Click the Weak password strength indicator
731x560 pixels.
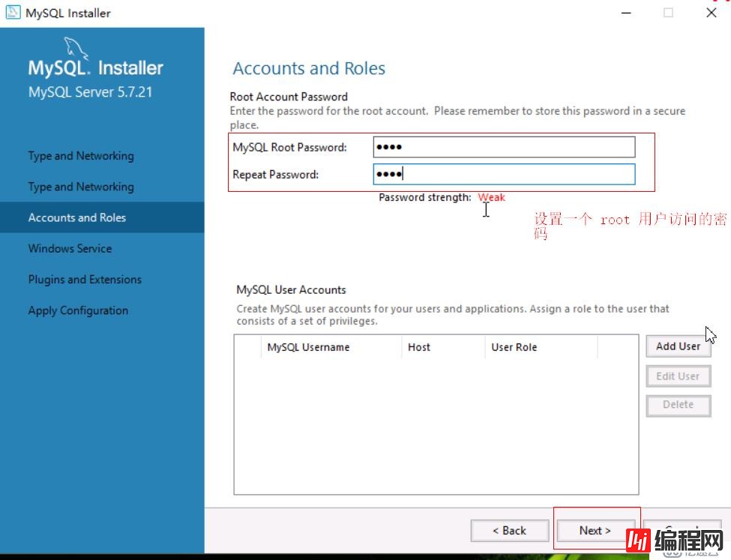[491, 197]
